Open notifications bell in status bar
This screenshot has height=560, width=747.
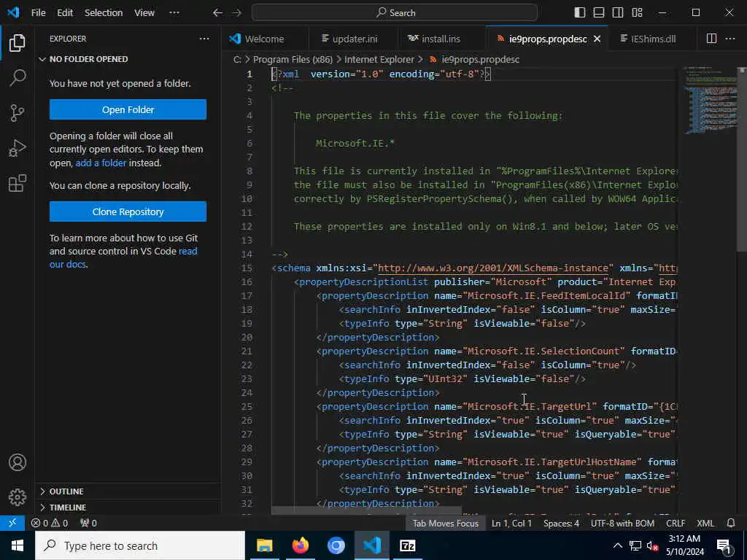pyautogui.click(x=731, y=523)
